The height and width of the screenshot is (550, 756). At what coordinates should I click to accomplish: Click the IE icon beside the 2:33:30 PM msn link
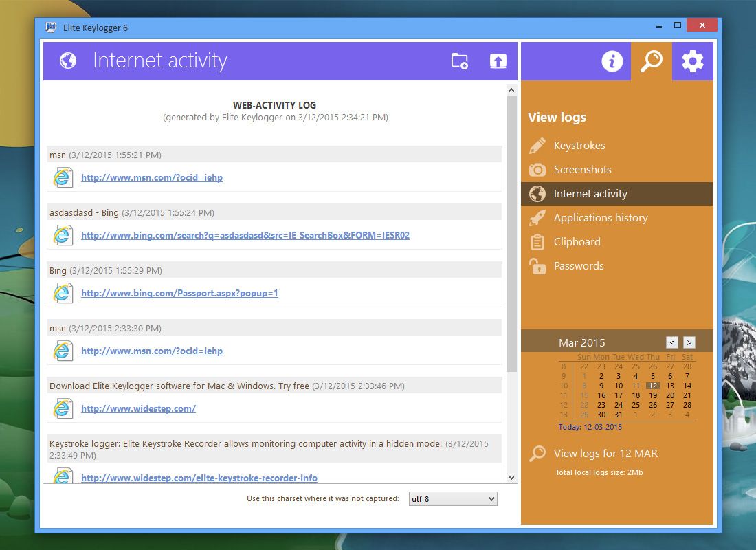pyautogui.click(x=63, y=351)
